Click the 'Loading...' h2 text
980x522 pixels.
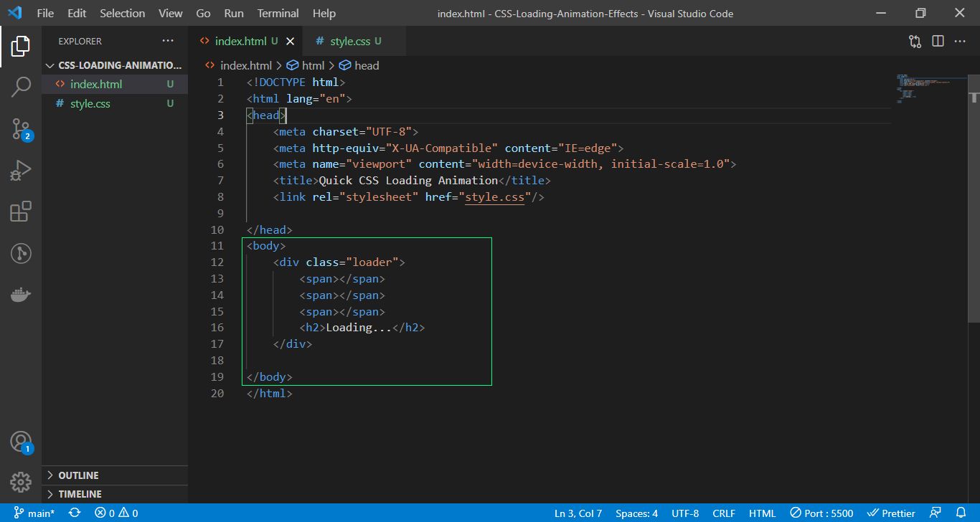(359, 328)
